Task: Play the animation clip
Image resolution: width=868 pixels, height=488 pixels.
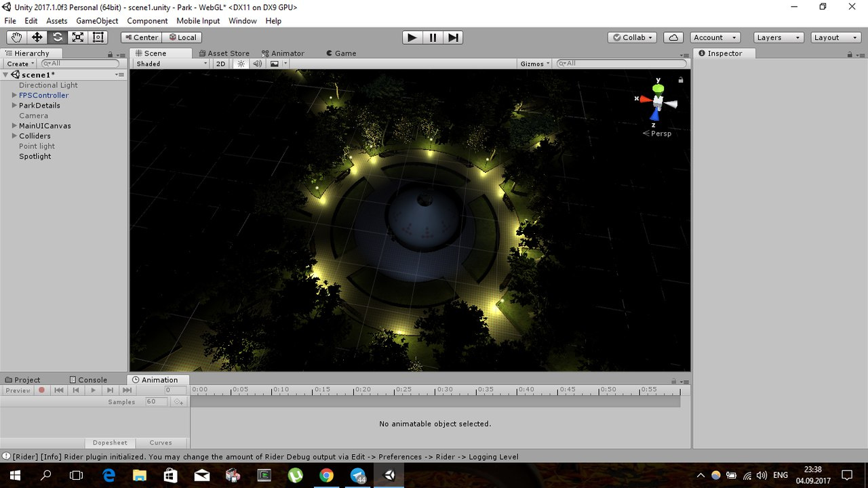Action: (93, 390)
